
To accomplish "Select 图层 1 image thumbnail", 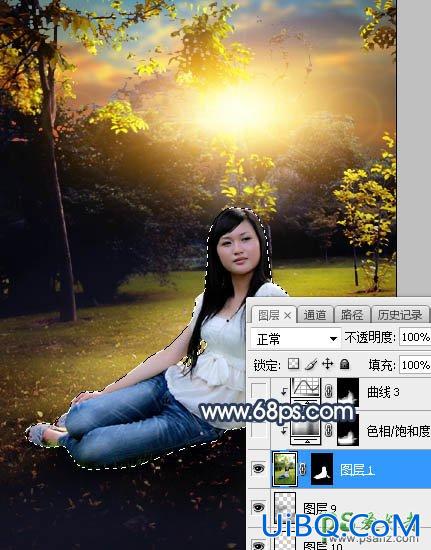I will pyautogui.click(x=285, y=469).
